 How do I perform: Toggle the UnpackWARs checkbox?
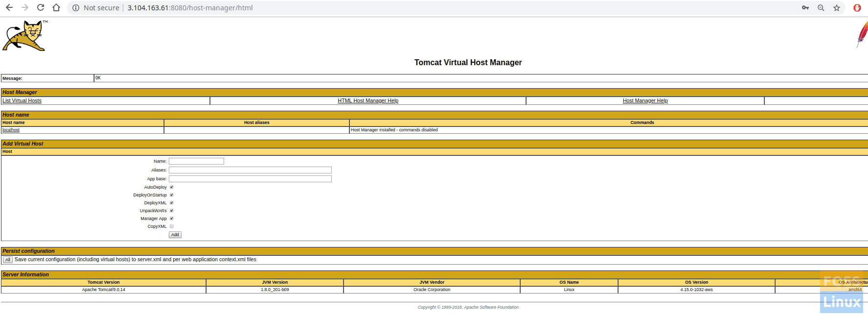point(172,211)
